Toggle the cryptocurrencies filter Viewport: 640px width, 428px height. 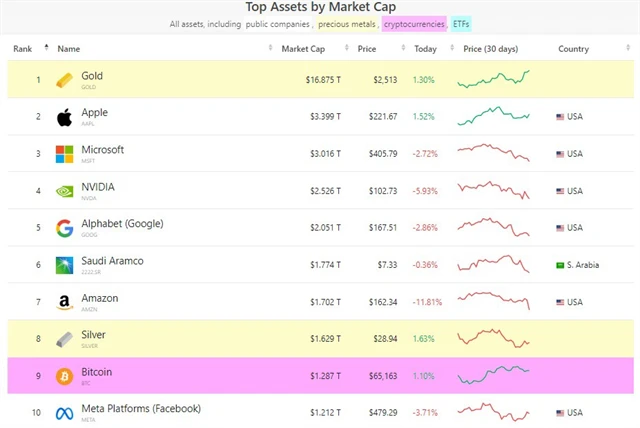tap(412, 23)
